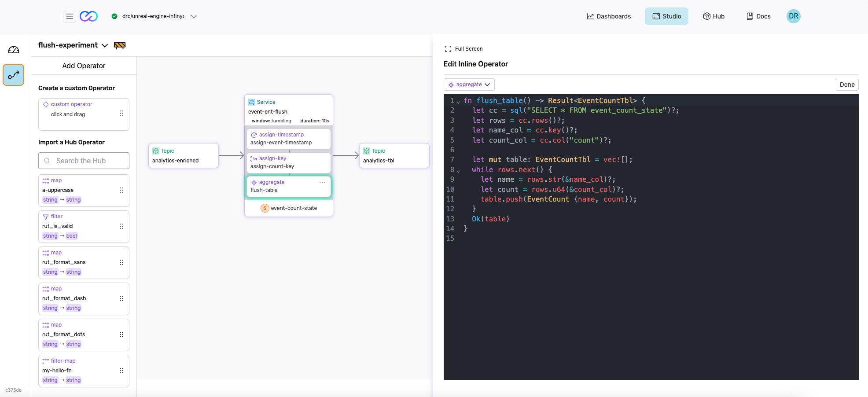Switch to the Dashboards tab
Viewport: 868px width, 397px height.
click(609, 16)
